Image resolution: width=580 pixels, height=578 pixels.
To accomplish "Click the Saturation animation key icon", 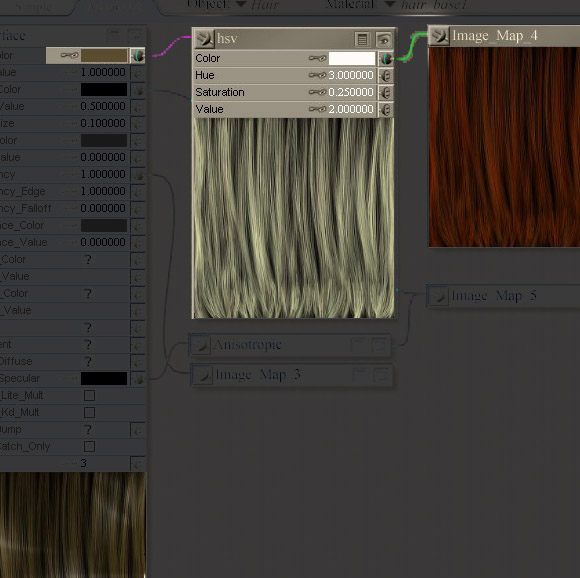I will coord(317,92).
